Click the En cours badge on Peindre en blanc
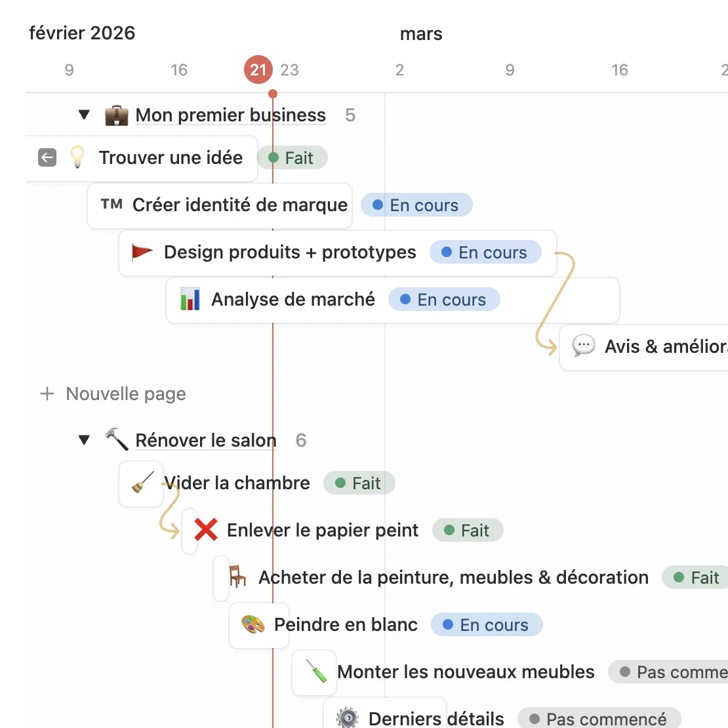This screenshot has width=728, height=728. tap(487, 624)
